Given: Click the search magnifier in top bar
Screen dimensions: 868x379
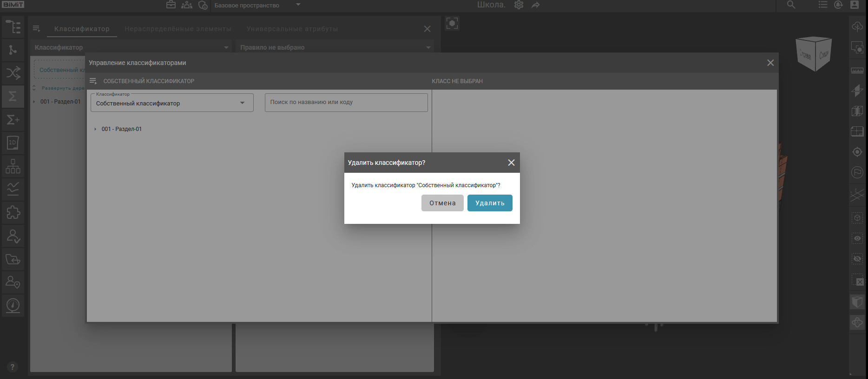Looking at the screenshot, I should pos(791,5).
